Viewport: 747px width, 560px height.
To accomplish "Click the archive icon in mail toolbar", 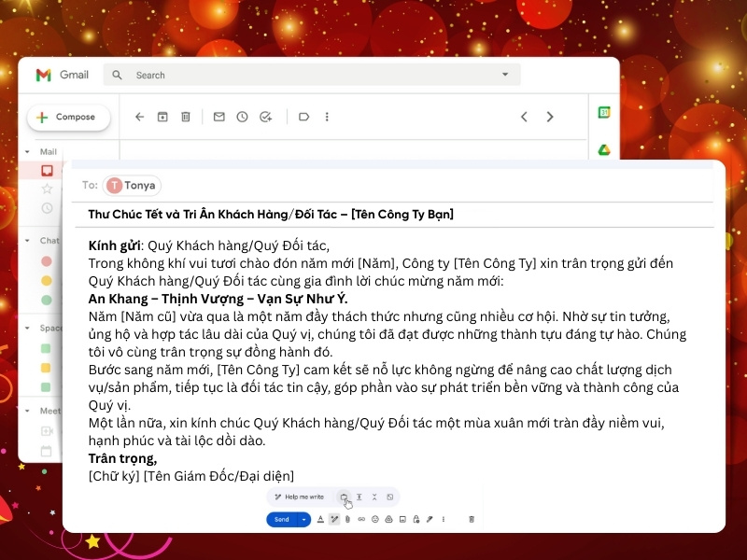I will click(x=162, y=117).
